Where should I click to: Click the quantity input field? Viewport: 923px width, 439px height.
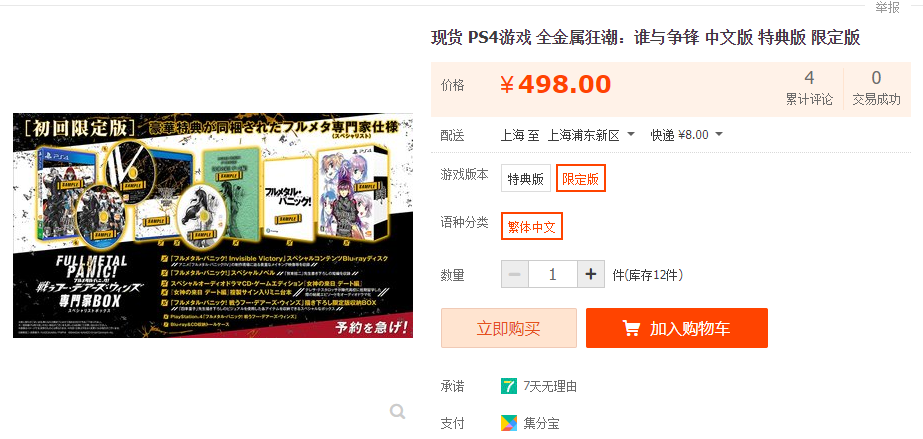[x=553, y=274]
